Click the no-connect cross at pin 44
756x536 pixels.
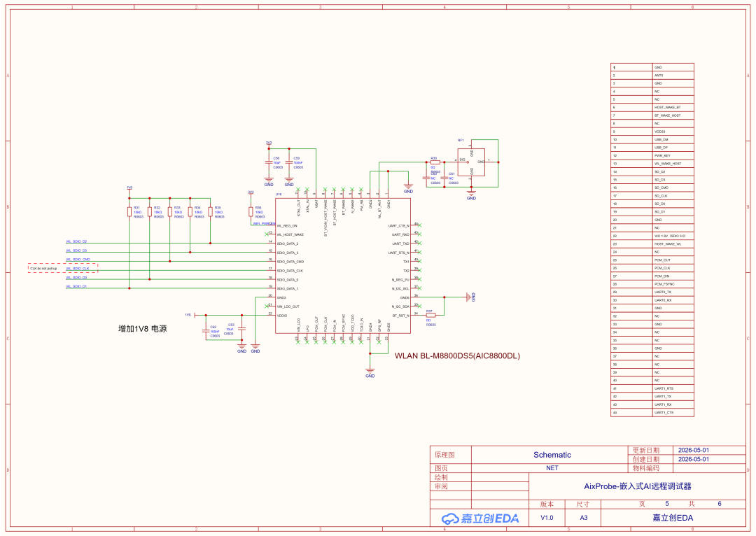[419, 225]
